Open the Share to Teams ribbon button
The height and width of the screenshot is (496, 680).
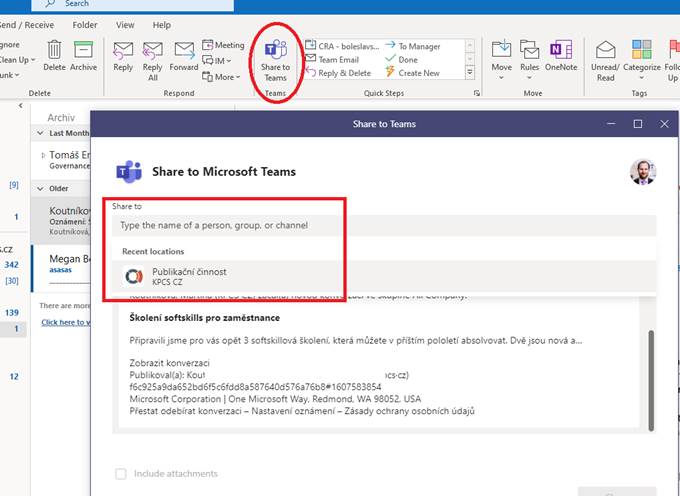[x=275, y=61]
